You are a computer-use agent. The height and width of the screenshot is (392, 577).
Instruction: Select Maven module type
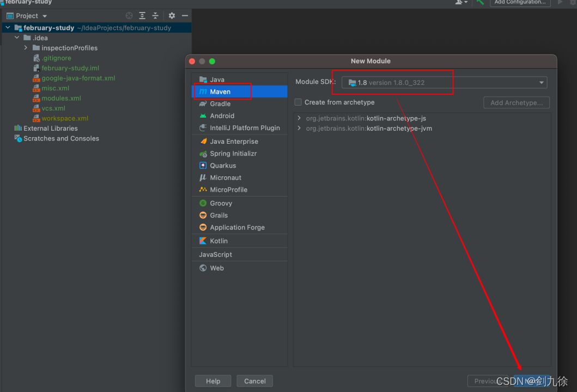click(240, 91)
